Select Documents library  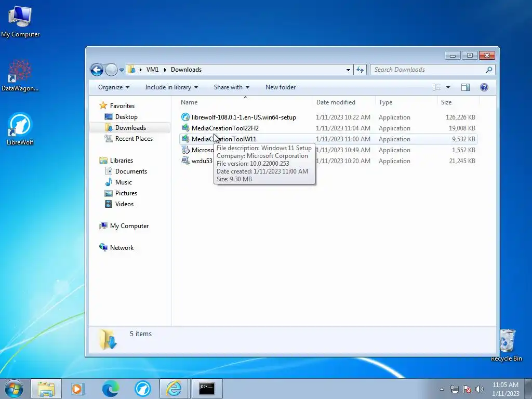131,171
